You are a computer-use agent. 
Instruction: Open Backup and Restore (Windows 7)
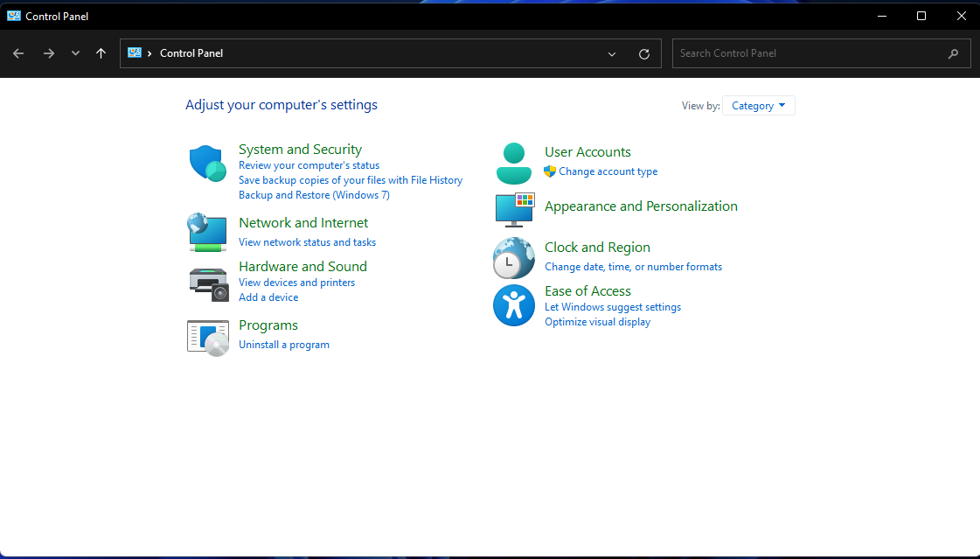click(315, 195)
